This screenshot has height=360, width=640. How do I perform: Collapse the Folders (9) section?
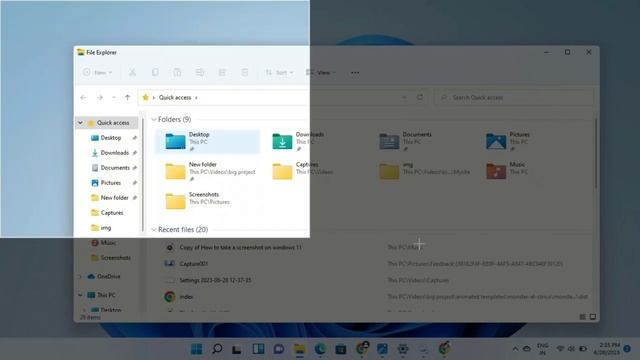coord(154,120)
